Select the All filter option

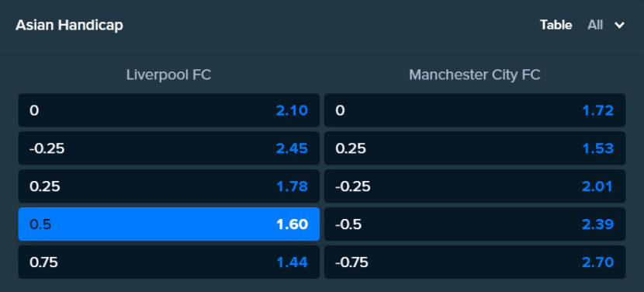595,25
